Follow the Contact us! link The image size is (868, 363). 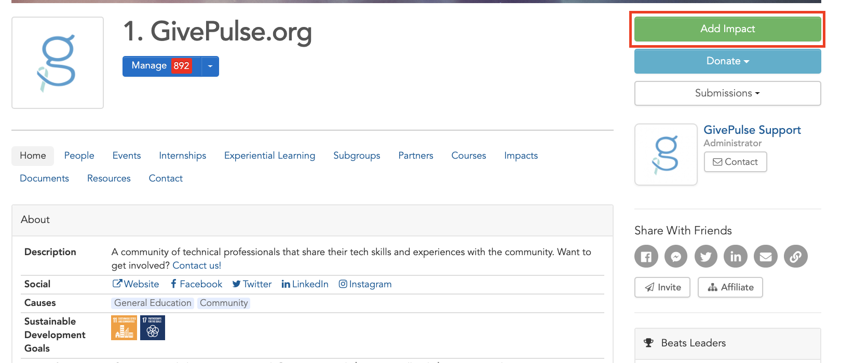click(197, 266)
